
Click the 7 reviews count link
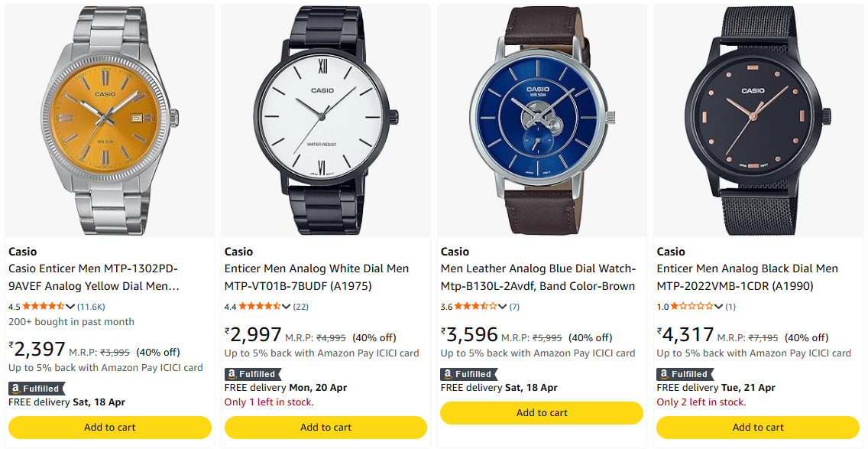514,307
